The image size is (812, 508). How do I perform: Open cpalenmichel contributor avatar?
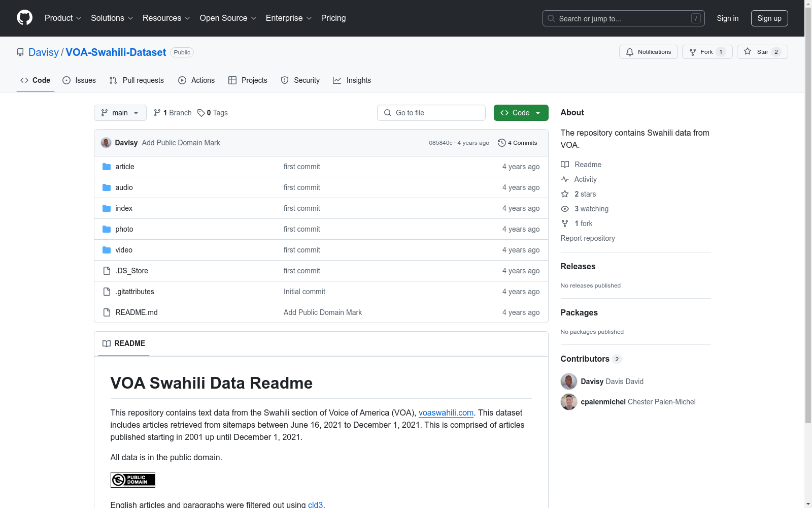(569, 402)
